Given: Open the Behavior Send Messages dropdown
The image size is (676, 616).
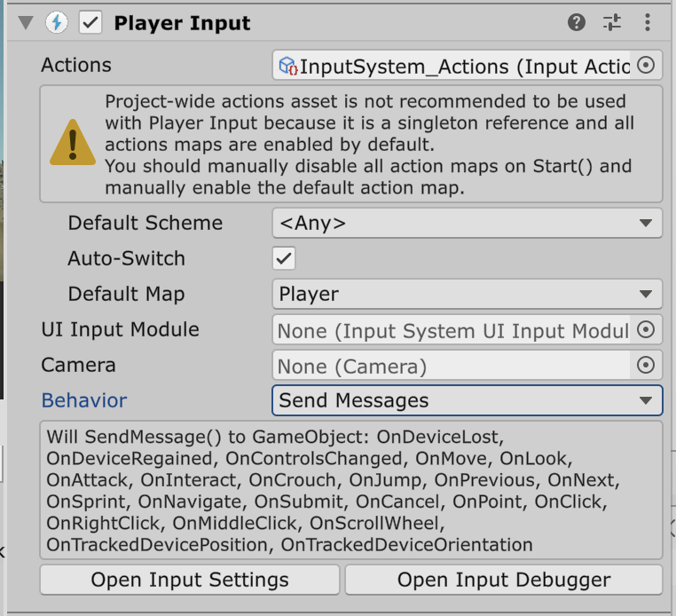Looking at the screenshot, I should 467,400.
